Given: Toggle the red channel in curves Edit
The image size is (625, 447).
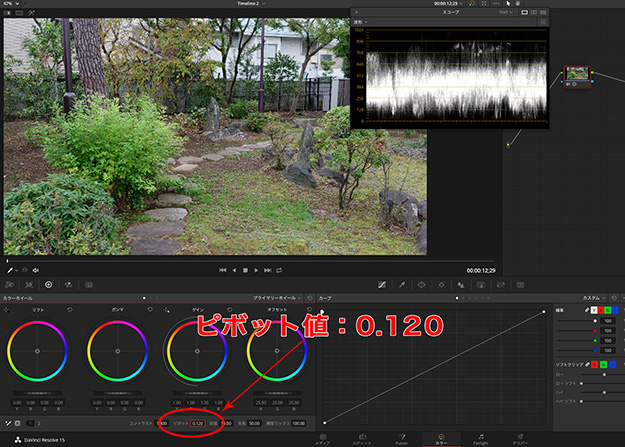Looking at the screenshot, I should [599, 310].
